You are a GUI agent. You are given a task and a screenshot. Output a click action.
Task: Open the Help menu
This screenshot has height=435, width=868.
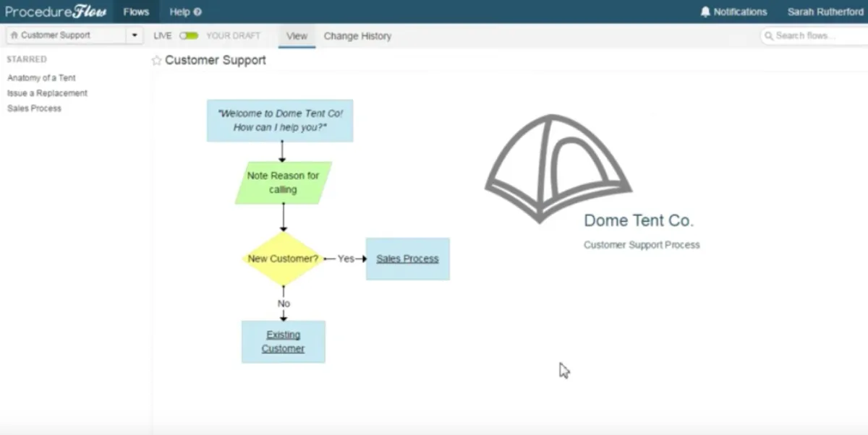coord(186,12)
